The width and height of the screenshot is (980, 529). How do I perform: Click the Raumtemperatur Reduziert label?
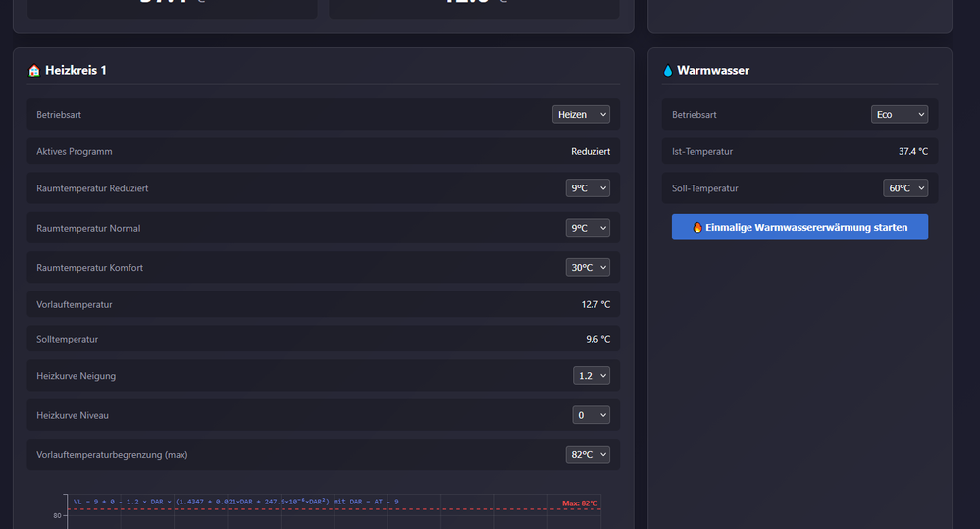[x=92, y=188]
